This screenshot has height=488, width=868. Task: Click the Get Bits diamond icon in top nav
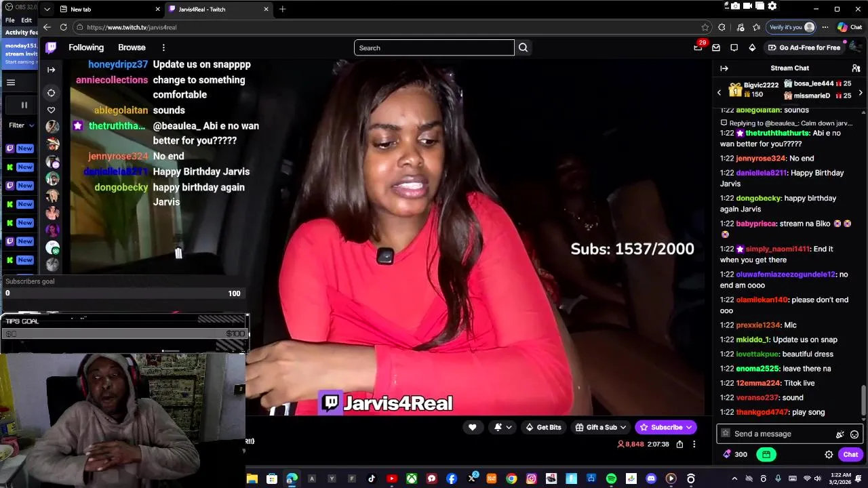[x=752, y=47]
